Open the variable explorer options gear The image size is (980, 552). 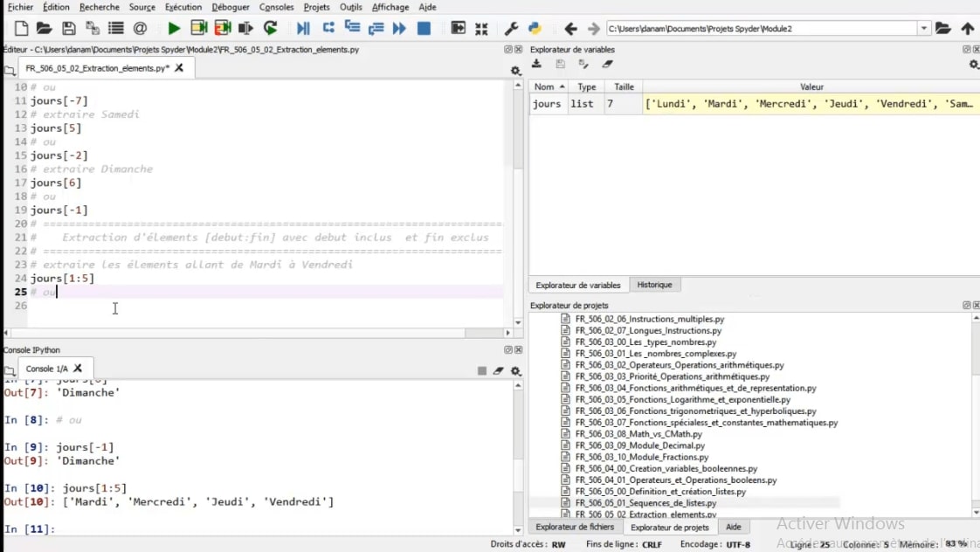click(974, 65)
